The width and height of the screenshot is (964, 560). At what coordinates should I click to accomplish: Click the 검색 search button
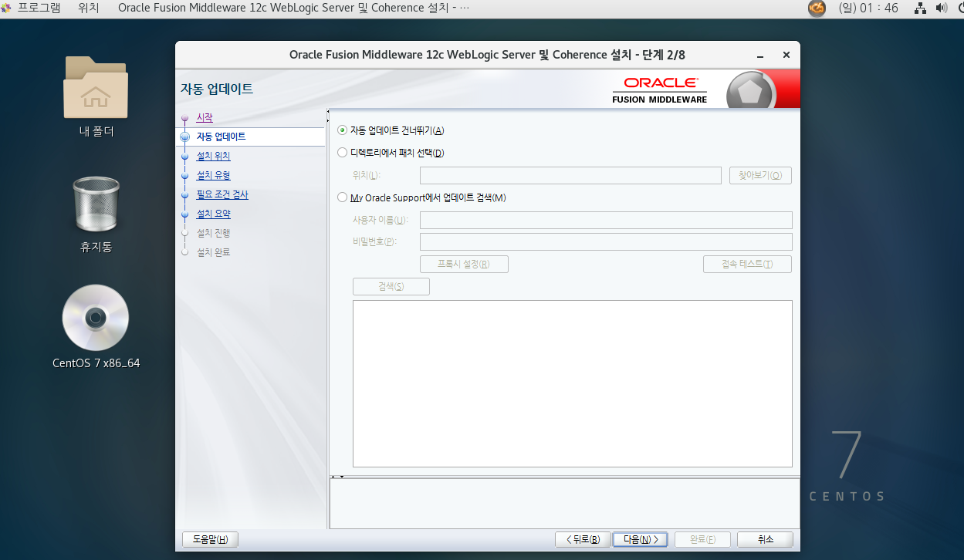point(391,286)
